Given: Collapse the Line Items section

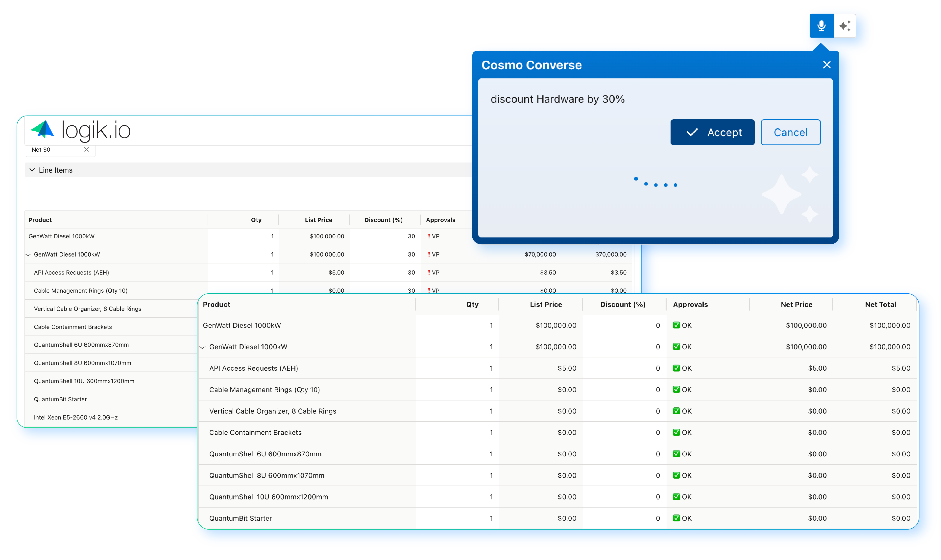Looking at the screenshot, I should (x=32, y=170).
